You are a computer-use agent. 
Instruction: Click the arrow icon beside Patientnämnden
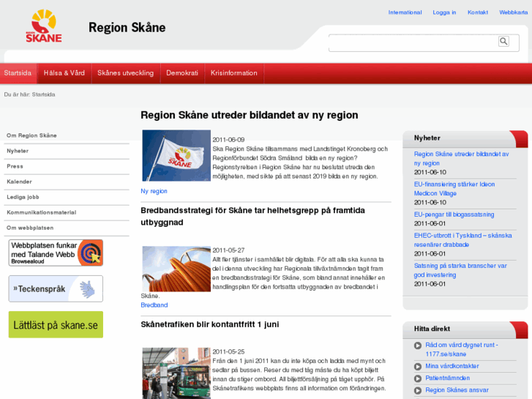[x=418, y=379]
